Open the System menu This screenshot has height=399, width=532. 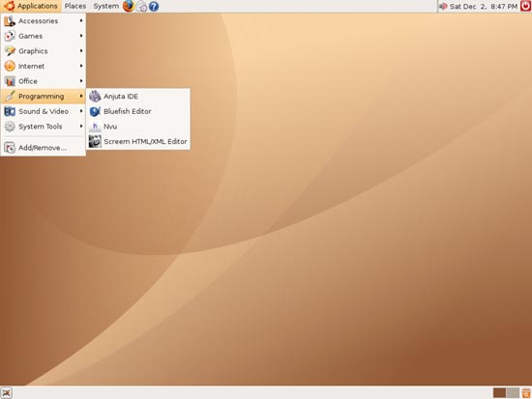click(x=105, y=6)
